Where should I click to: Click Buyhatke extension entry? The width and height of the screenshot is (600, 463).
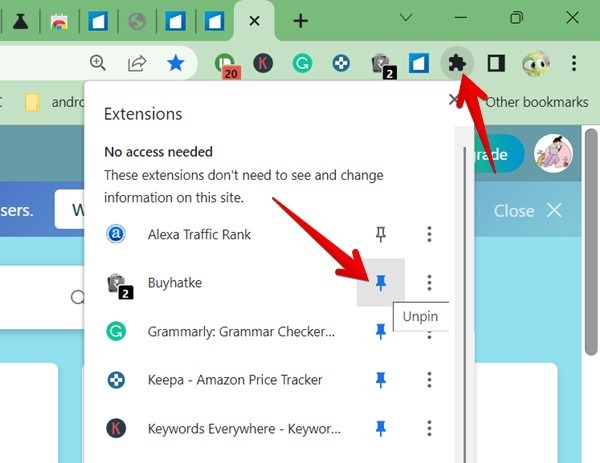click(x=175, y=283)
